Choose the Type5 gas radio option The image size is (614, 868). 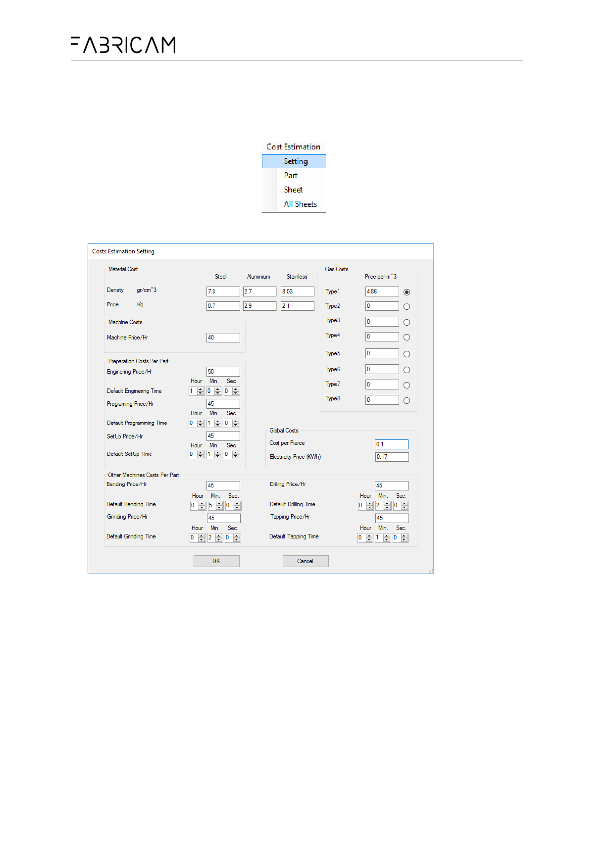pyautogui.click(x=407, y=354)
